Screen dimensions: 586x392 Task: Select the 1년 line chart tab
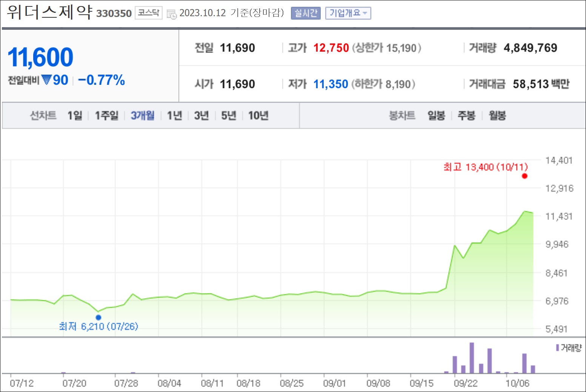(x=174, y=115)
